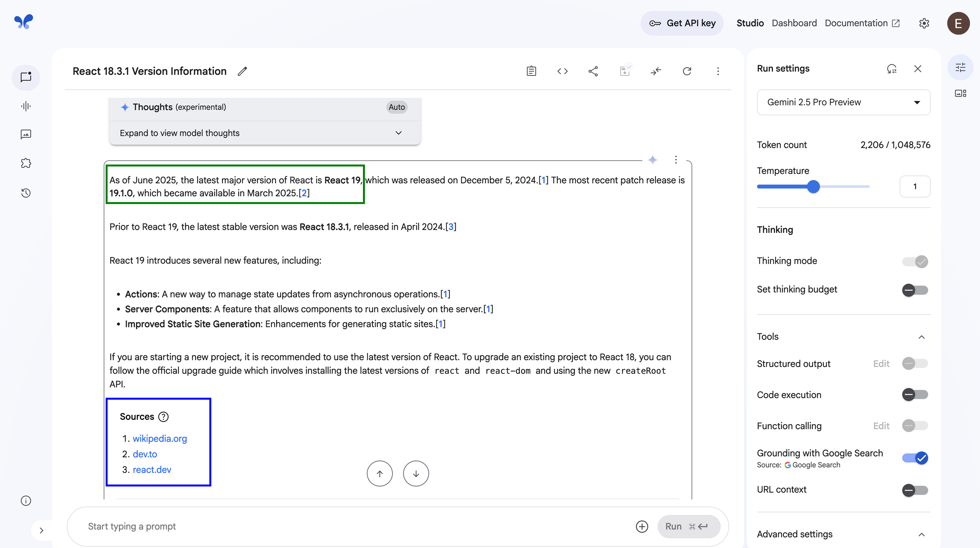Open the wikipedia.org source link

tap(160, 439)
